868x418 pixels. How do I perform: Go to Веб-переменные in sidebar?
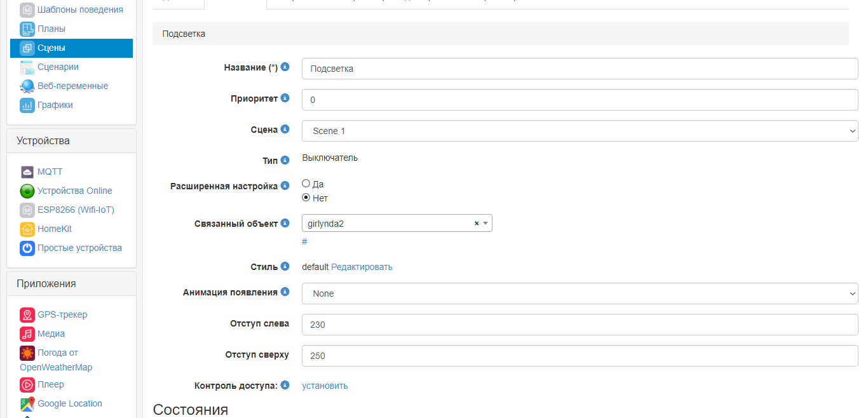pyautogui.click(x=72, y=86)
